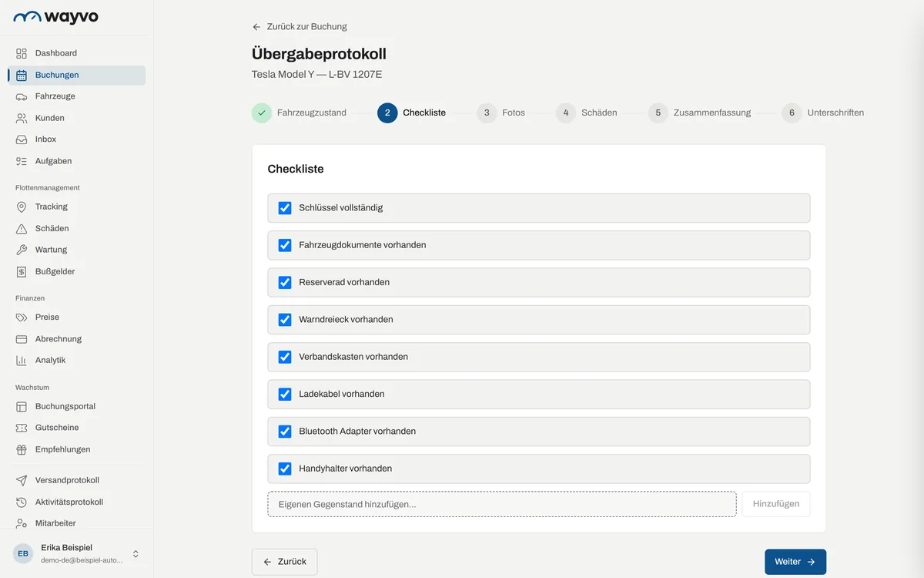Go to step 3 Fotos

pos(501,113)
